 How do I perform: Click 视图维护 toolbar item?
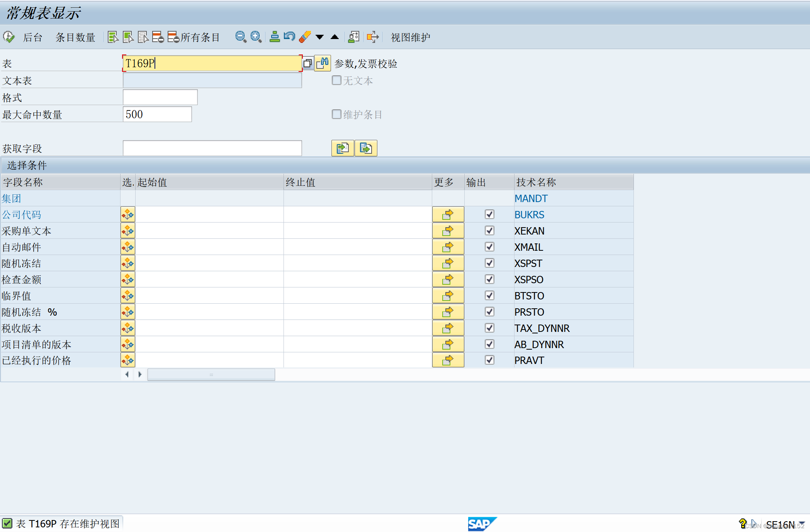410,37
